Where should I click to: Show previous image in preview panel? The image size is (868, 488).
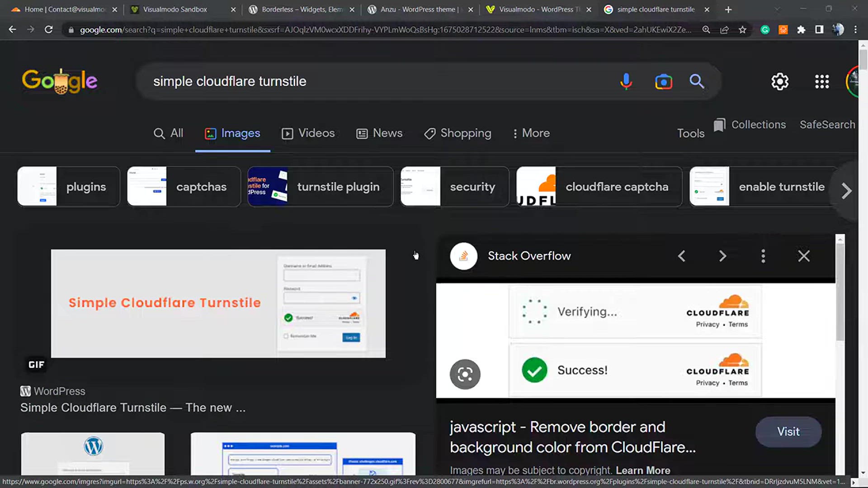tap(682, 256)
